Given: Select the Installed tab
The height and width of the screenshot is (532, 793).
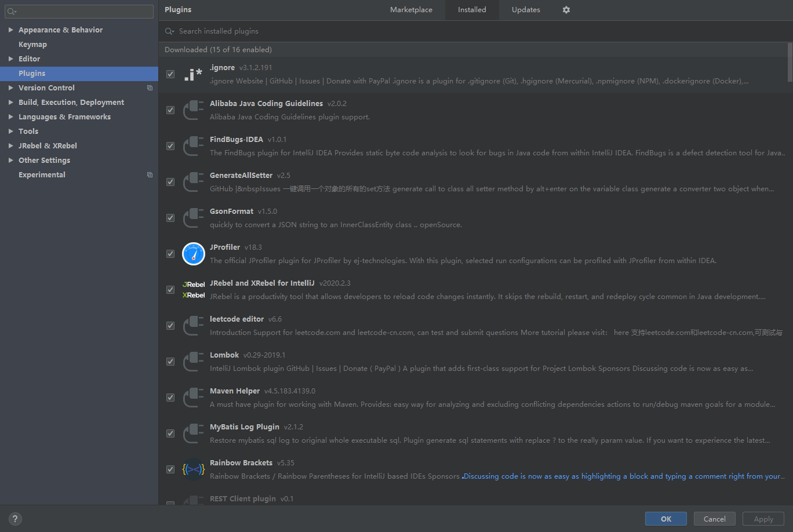Looking at the screenshot, I should [x=472, y=10].
